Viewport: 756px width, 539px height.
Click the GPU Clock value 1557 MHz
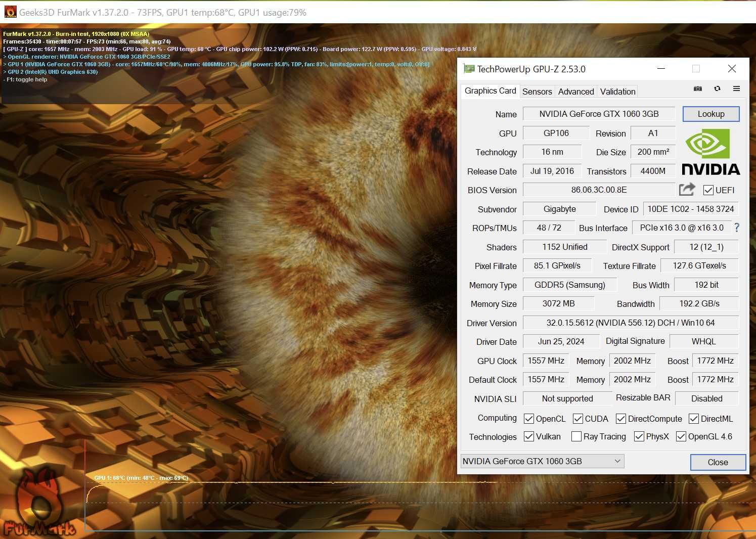546,361
